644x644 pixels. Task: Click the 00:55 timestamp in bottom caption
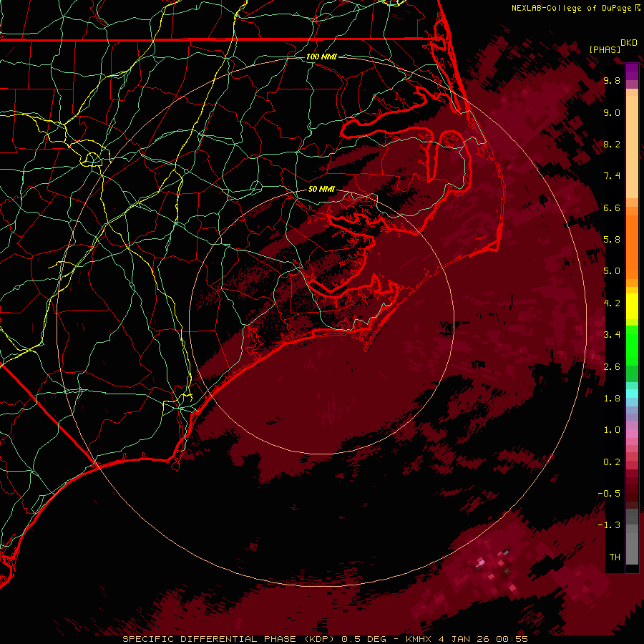tap(512, 639)
